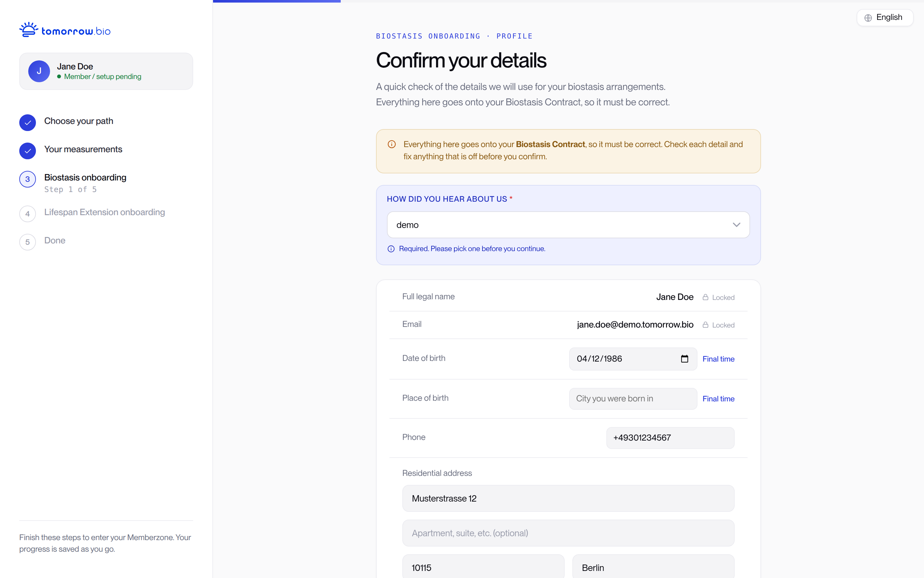The image size is (924, 578).
Task: Click the globe icon beside English
Action: pos(868,18)
